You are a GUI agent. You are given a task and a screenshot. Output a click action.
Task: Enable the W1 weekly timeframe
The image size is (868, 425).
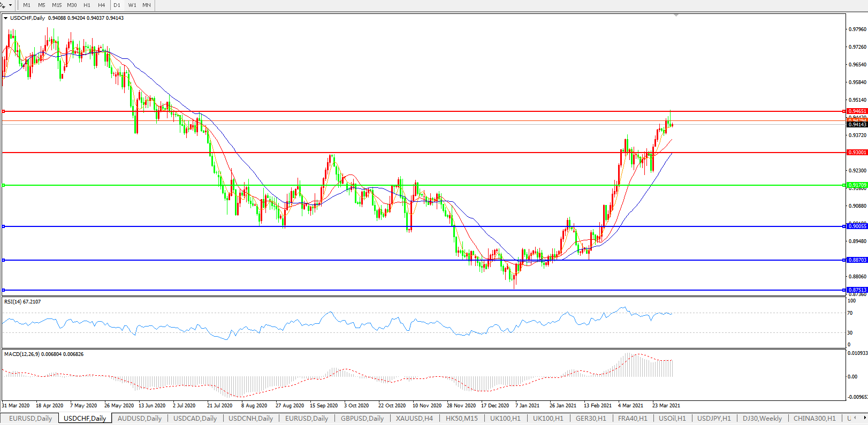point(132,5)
